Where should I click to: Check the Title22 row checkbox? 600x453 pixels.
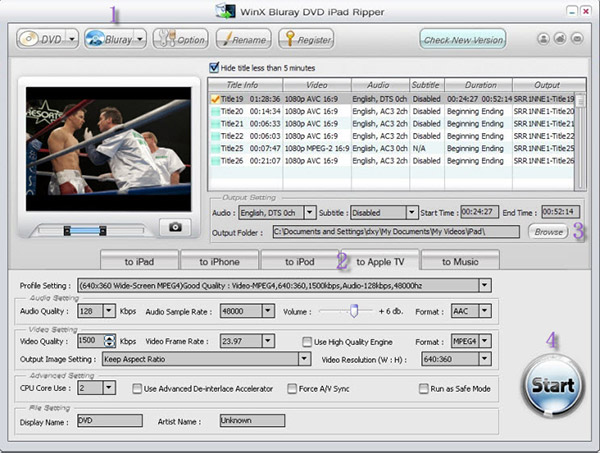tap(215, 136)
